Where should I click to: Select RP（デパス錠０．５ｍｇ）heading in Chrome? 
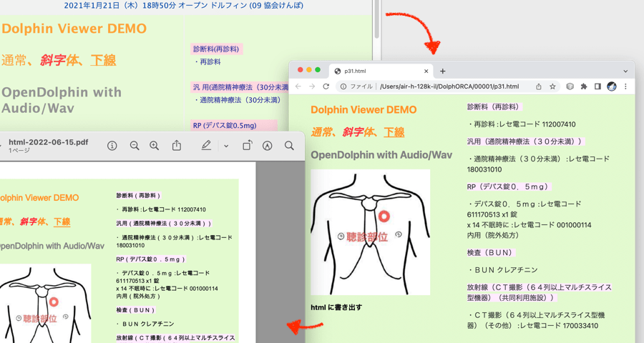[x=508, y=187]
